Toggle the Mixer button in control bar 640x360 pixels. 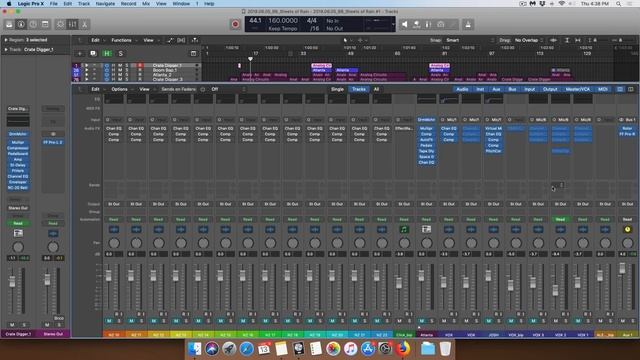click(x=73, y=24)
